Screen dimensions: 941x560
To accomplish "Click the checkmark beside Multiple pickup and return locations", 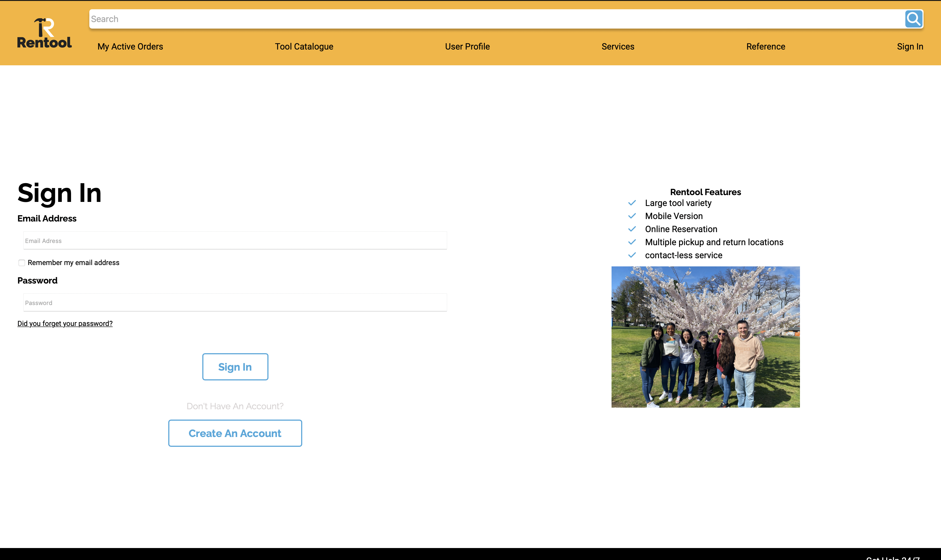I will 632,242.
